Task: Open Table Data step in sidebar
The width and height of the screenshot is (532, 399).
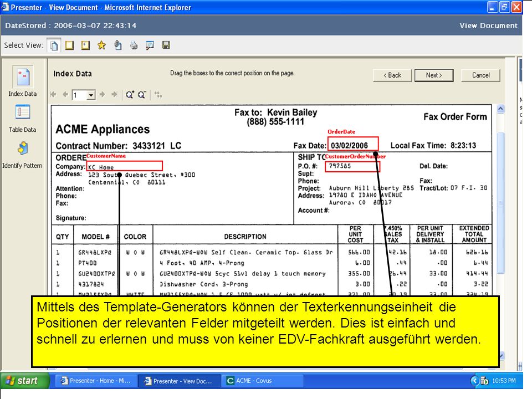Action: click(x=22, y=119)
